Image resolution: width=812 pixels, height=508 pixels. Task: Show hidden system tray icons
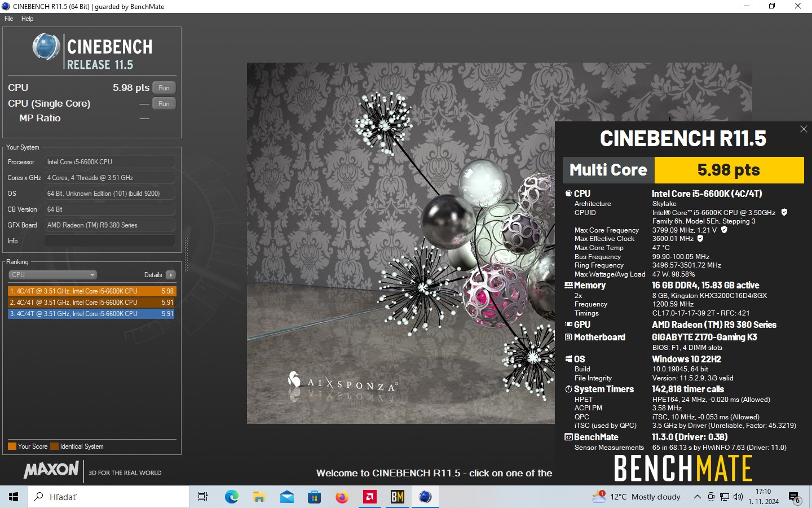(697, 497)
